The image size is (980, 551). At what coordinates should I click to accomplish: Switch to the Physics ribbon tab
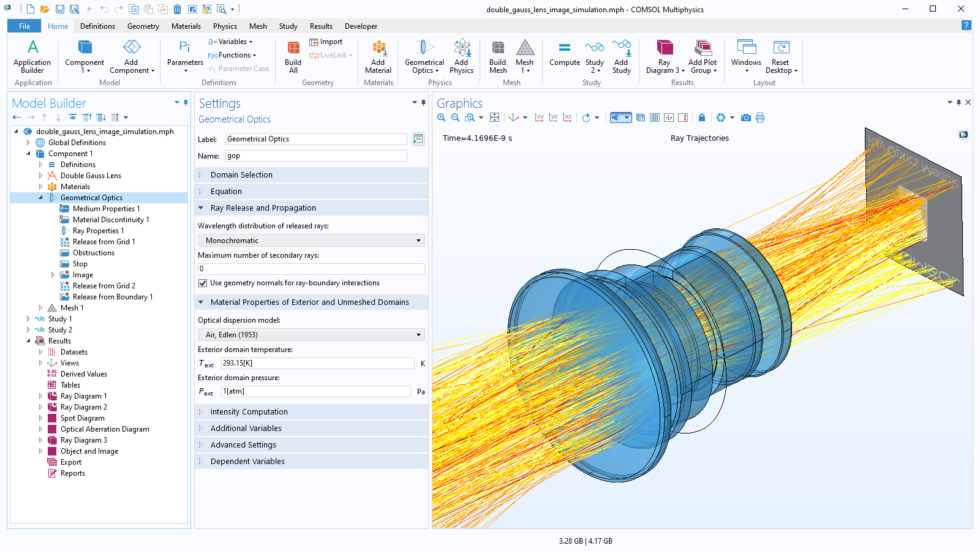[225, 26]
